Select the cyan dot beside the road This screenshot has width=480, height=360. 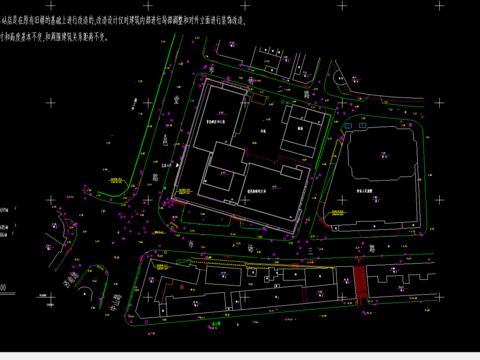pos(165,188)
